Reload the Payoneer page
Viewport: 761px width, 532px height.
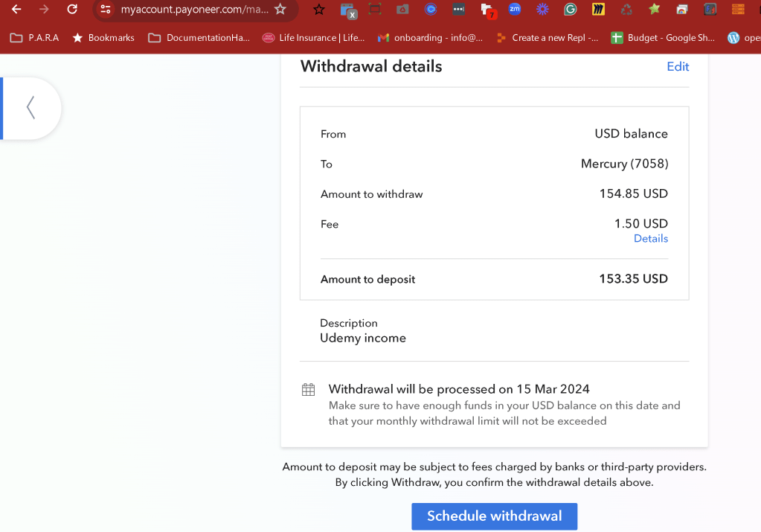(x=72, y=9)
